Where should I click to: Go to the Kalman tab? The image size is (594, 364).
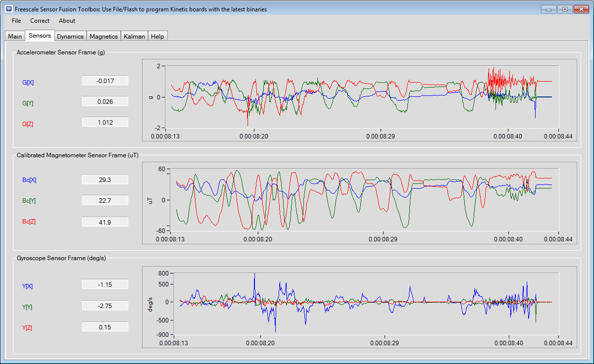[x=134, y=36]
